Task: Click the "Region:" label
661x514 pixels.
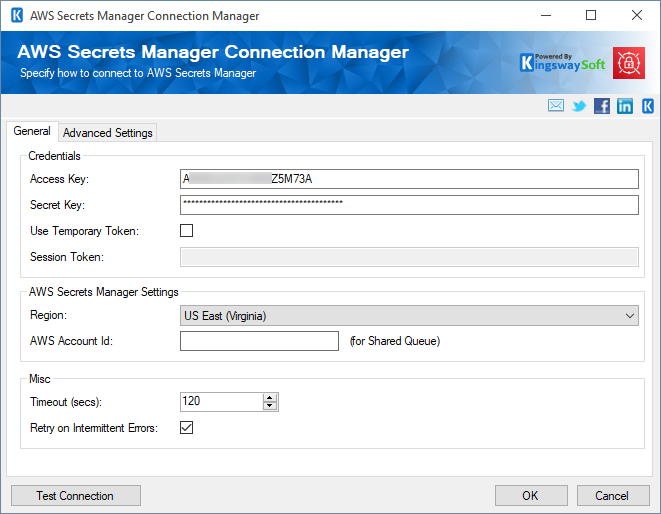Action: tap(48, 315)
